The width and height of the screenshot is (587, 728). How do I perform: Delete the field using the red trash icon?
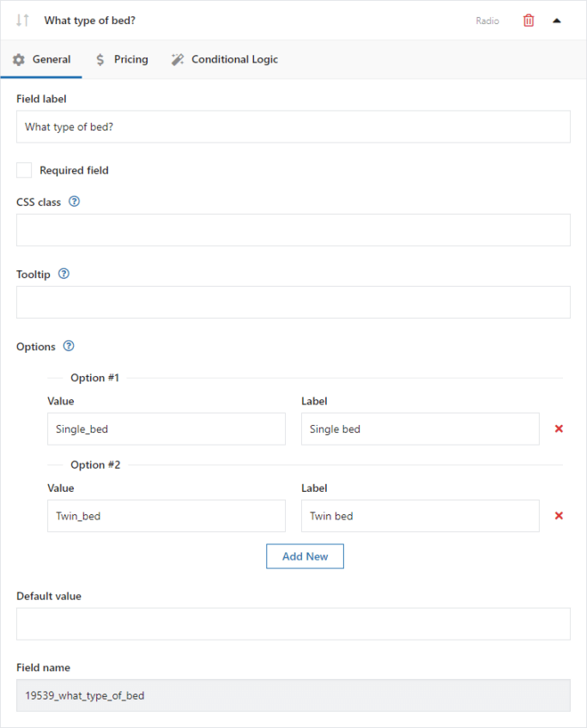click(x=528, y=20)
